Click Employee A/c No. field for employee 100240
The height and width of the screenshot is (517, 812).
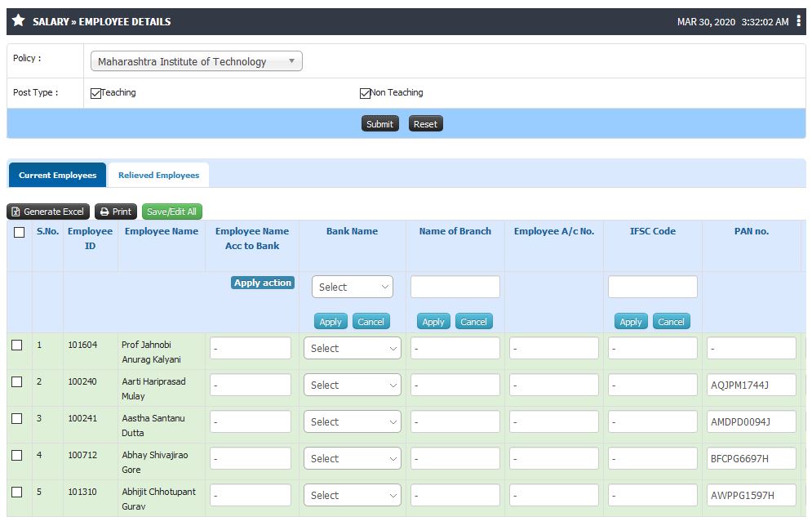[x=554, y=385]
